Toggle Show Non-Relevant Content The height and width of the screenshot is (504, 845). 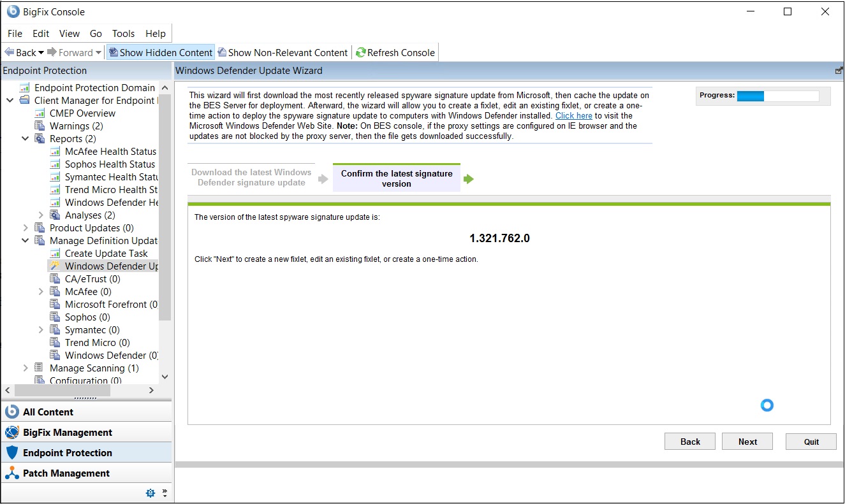point(283,52)
